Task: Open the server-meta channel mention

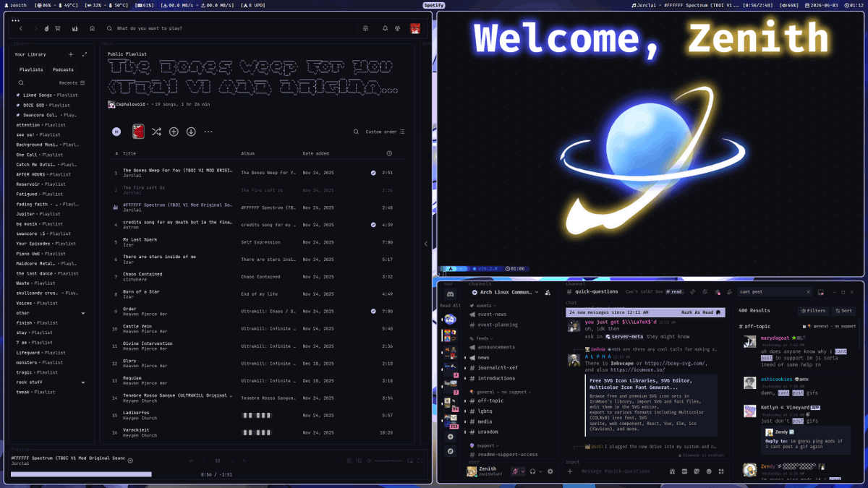Action: [x=624, y=336]
